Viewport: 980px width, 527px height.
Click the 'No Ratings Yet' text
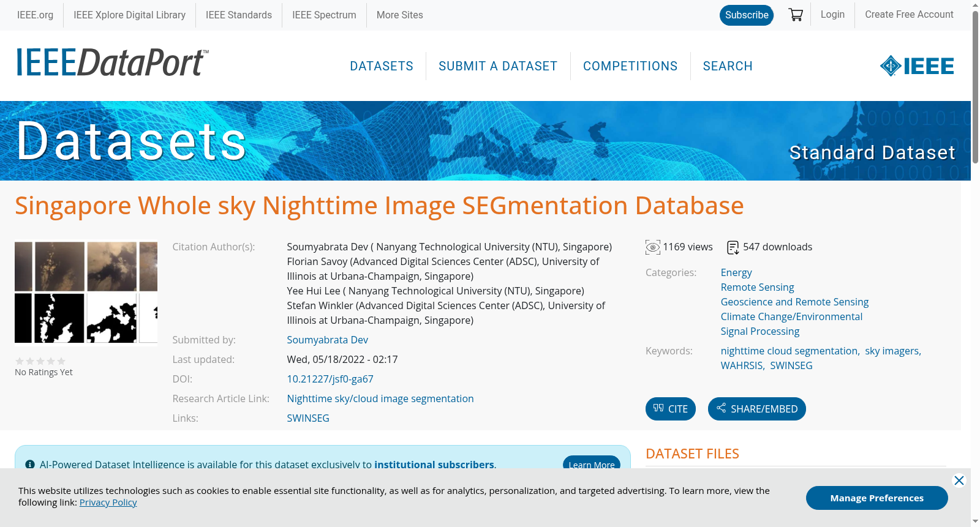click(43, 372)
